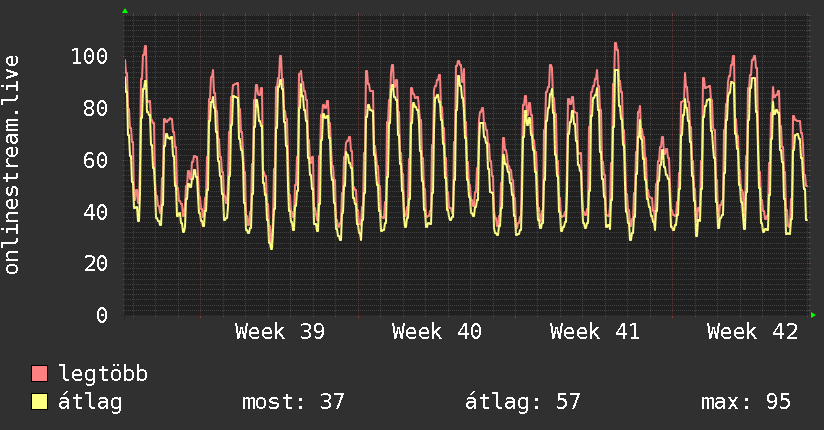Click the pink legtöbb legend color swatch
Screen dimensions: 824x430
click(x=39, y=373)
